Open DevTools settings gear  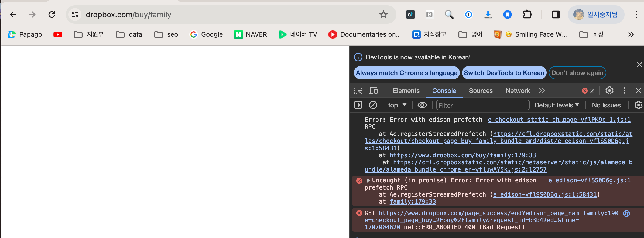(609, 91)
